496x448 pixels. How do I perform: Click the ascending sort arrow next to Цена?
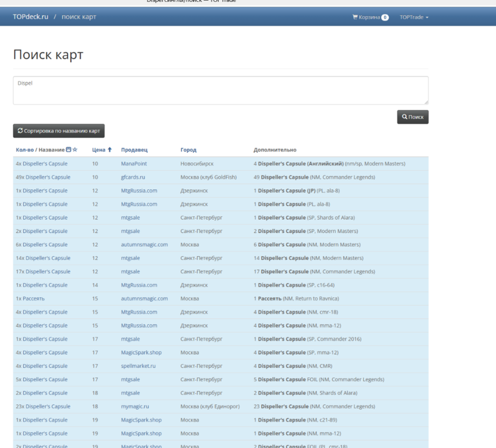pos(110,149)
